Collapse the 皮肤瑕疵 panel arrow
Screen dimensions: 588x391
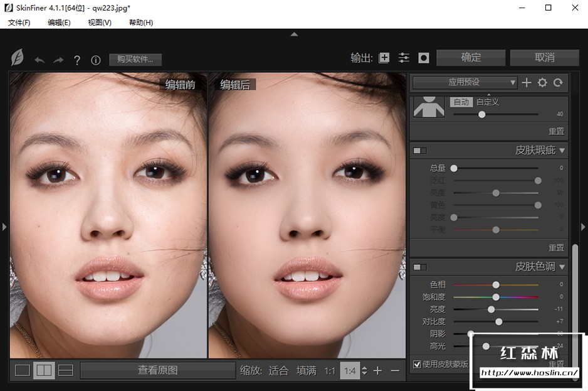(562, 151)
